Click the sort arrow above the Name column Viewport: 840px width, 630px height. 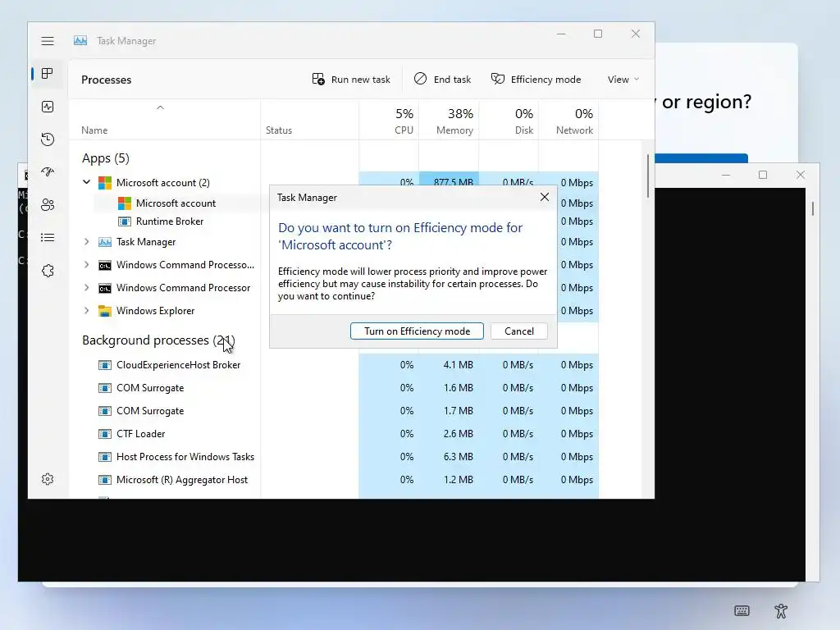pyautogui.click(x=160, y=107)
